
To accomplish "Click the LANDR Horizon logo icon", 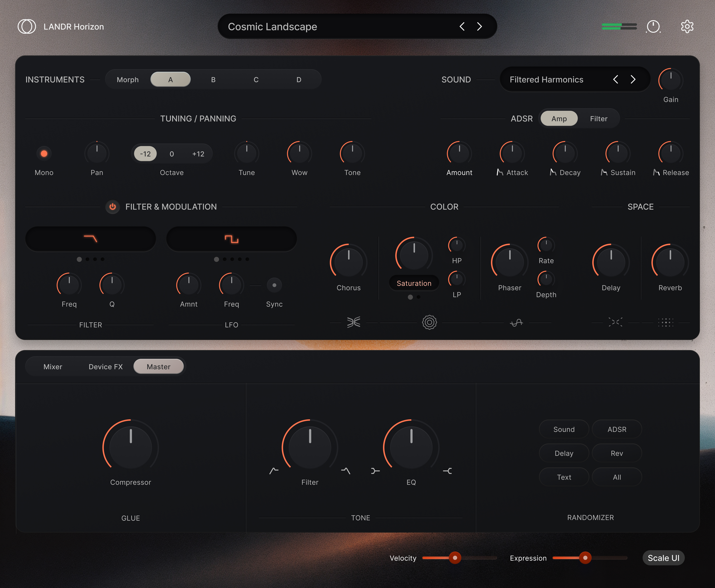I will point(27,26).
